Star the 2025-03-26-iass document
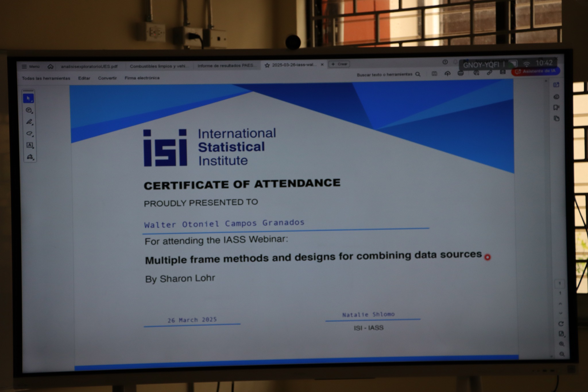Viewport: 588px width, 392px height. pyautogui.click(x=267, y=65)
